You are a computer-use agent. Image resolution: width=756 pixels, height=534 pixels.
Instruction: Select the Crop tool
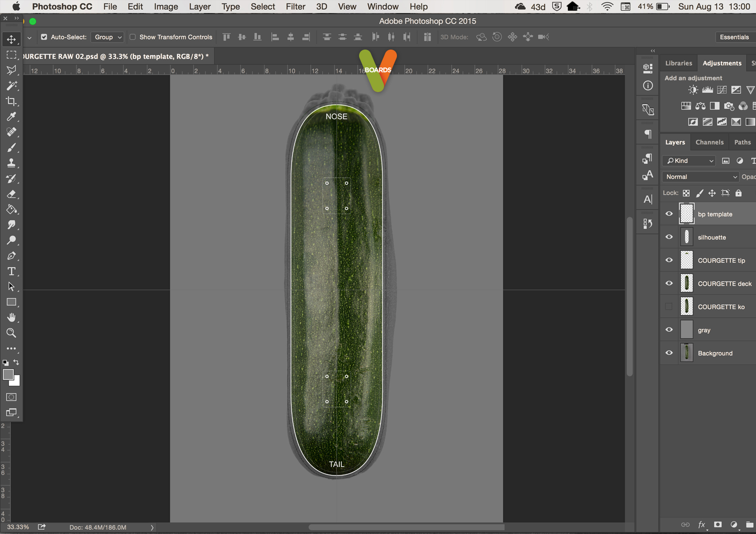(x=11, y=101)
